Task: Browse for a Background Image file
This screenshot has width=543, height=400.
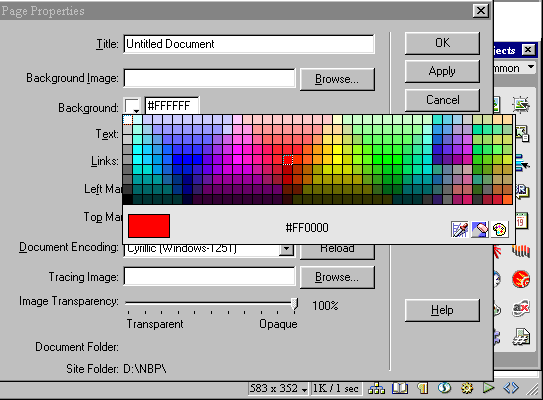Action: click(337, 79)
